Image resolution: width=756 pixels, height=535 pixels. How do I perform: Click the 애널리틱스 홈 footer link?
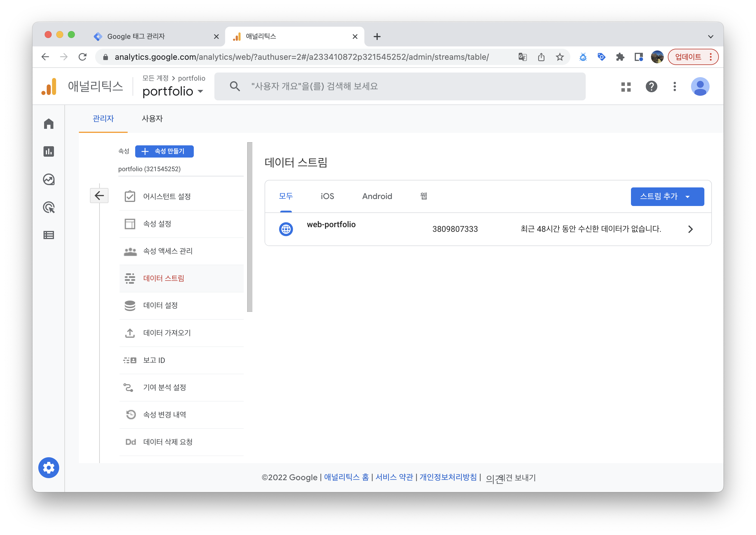pos(347,477)
